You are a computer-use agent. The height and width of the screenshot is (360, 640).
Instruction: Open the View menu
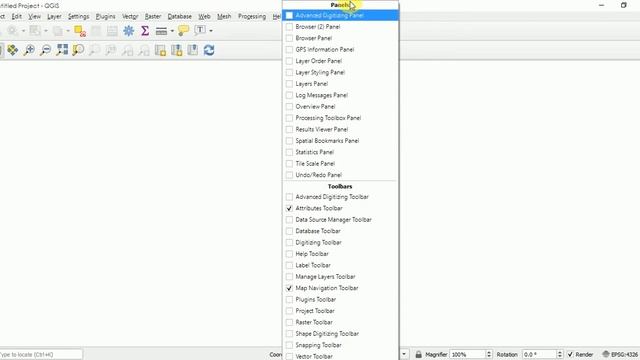tap(34, 16)
